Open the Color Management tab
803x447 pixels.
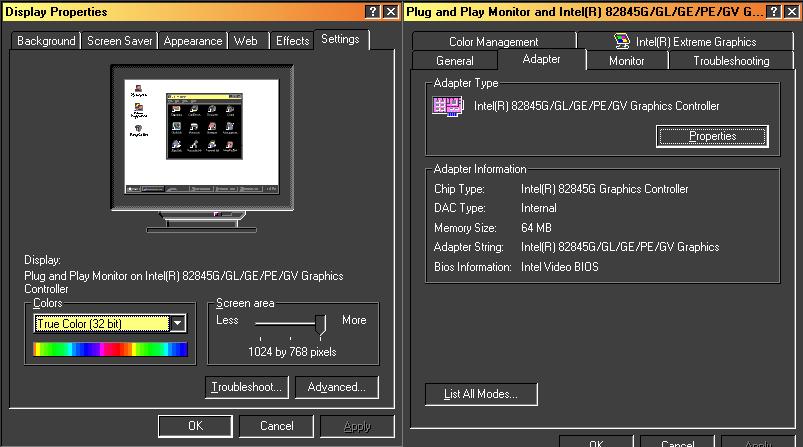click(x=494, y=41)
